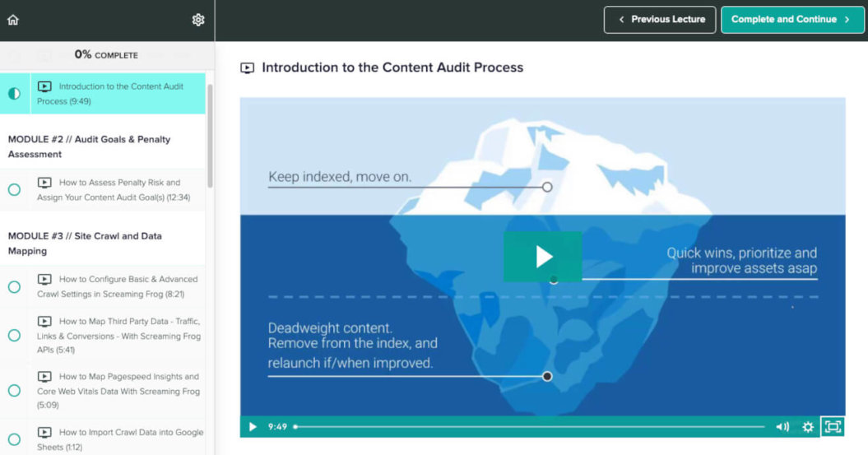Viewport: 868px width, 455px height.
Task: Expand MODULE #2 Audit Goals & Penalty Assessment
Action: (x=89, y=146)
